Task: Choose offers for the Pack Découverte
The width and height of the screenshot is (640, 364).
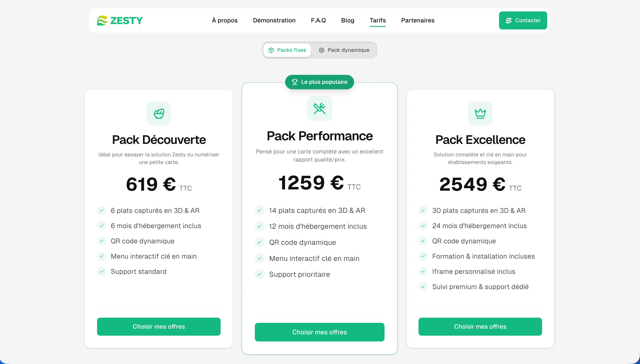Action: click(159, 327)
